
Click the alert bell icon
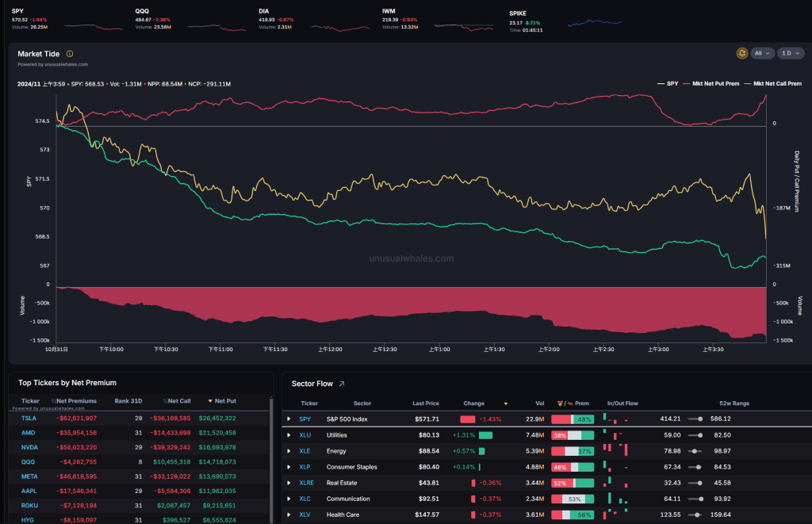coord(742,53)
